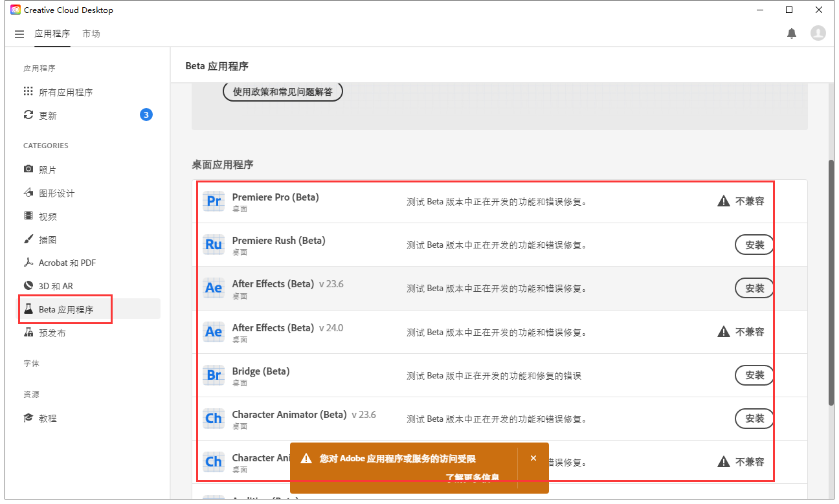Install After Effects (Beta) v 23.6

(x=755, y=288)
